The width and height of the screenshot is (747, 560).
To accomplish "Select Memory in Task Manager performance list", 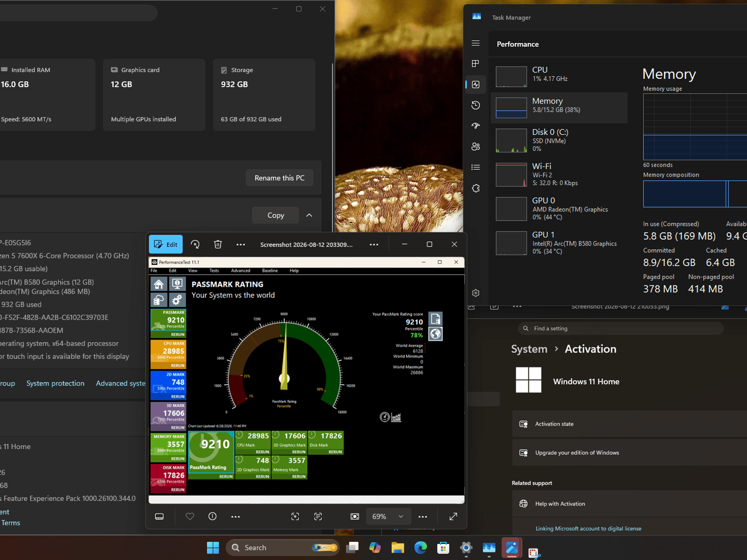I will 560,108.
